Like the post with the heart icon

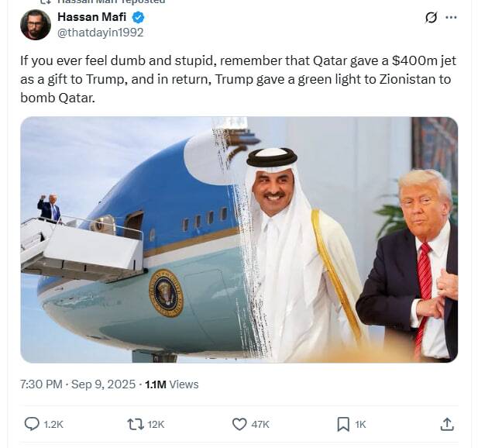[239, 424]
